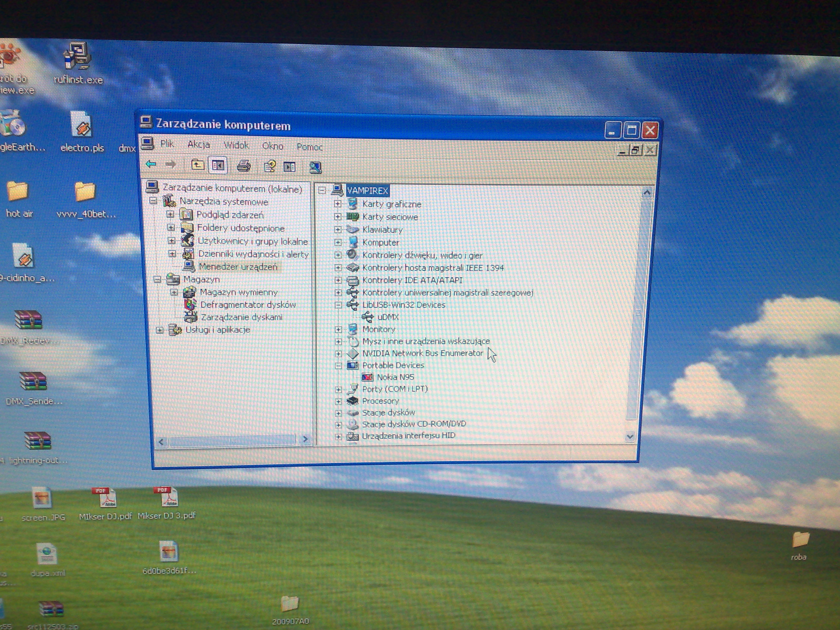Select Zarządzanie dyskami item

click(241, 317)
